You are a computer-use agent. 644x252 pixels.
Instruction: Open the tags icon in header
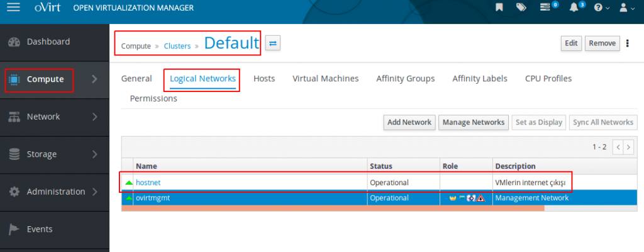tap(521, 8)
